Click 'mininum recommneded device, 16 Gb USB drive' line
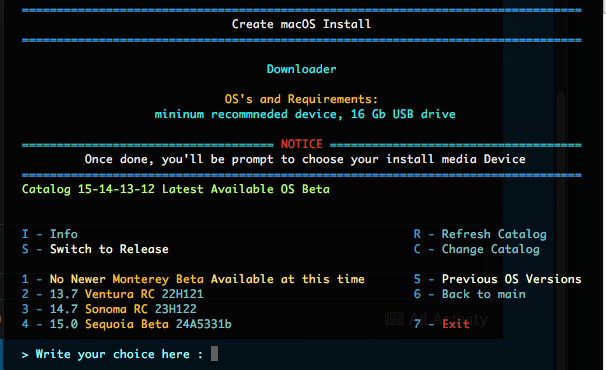This screenshot has width=606, height=370. pyautogui.click(x=305, y=114)
